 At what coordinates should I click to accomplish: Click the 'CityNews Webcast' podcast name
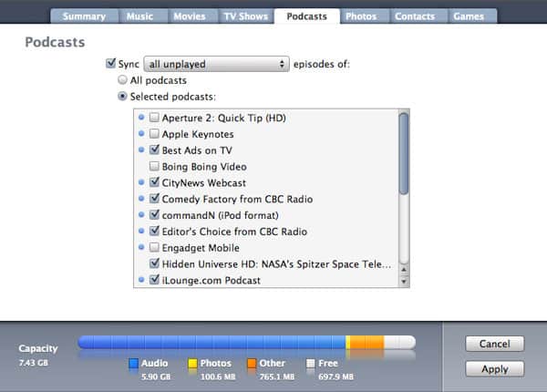coord(204,182)
